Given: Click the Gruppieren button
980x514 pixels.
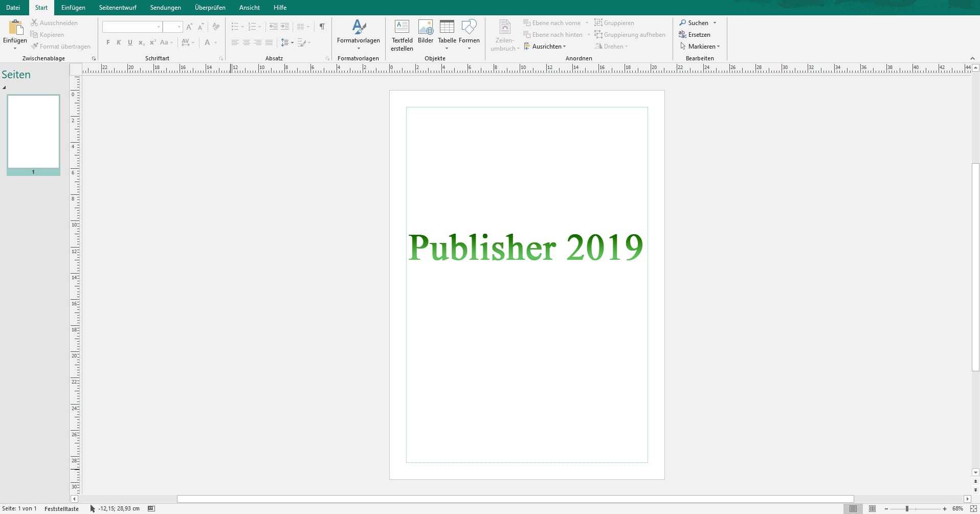Looking at the screenshot, I should pos(614,23).
